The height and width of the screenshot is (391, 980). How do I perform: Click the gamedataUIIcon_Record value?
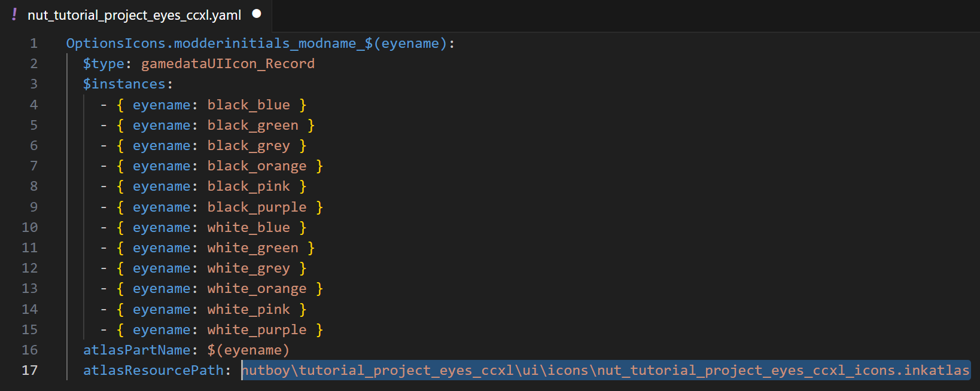[x=228, y=64]
